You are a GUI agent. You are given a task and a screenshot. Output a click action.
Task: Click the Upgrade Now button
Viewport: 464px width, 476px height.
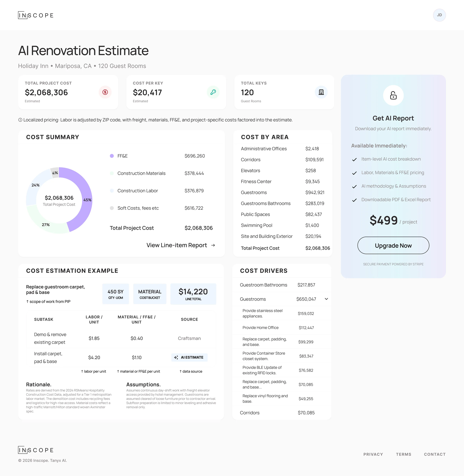tap(393, 245)
